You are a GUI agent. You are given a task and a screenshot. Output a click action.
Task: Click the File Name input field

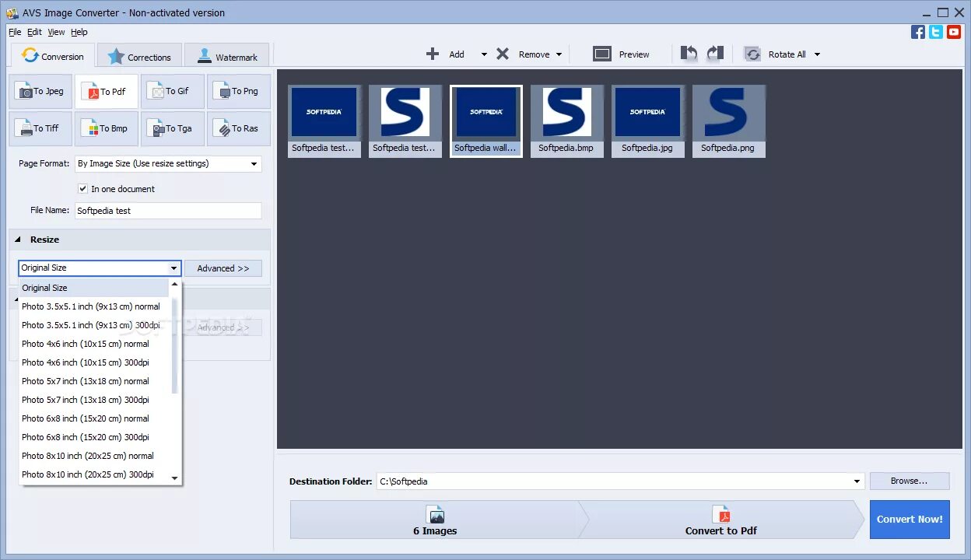[x=168, y=211]
